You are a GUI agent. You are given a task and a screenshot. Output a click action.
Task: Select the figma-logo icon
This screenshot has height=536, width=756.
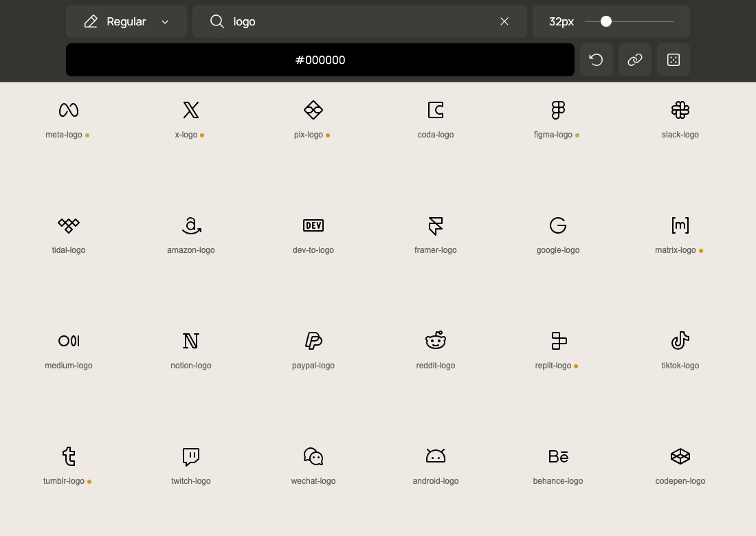coord(558,110)
